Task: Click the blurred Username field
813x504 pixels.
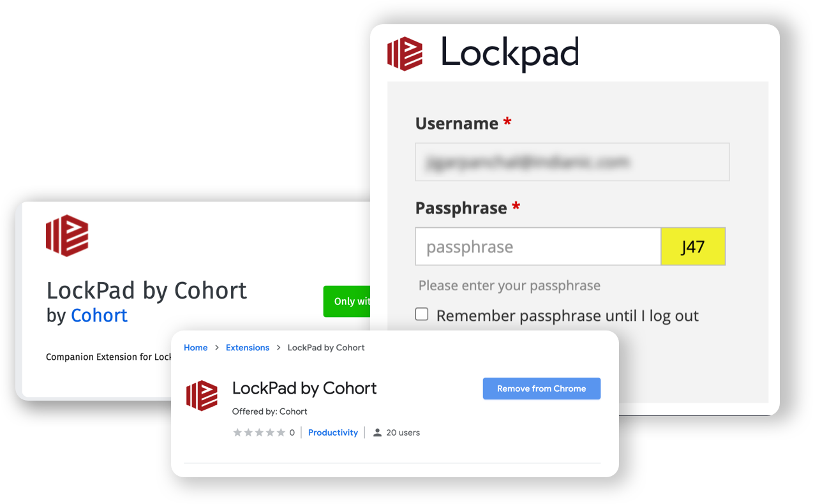Action: (572, 162)
